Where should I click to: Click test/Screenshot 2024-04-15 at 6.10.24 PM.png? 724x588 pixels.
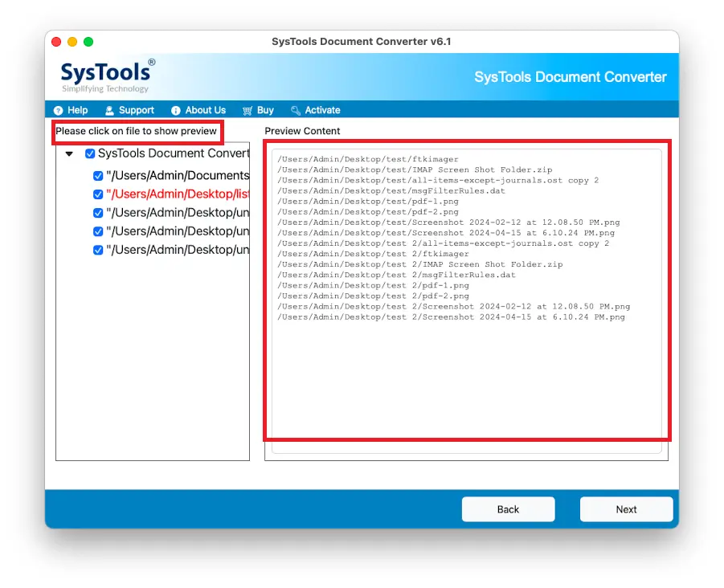[x=446, y=233]
